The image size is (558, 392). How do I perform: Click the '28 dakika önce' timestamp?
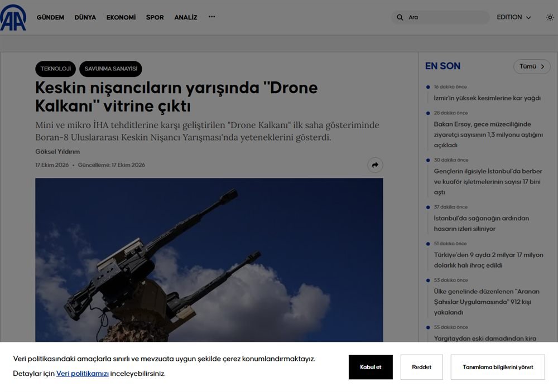[451, 113]
